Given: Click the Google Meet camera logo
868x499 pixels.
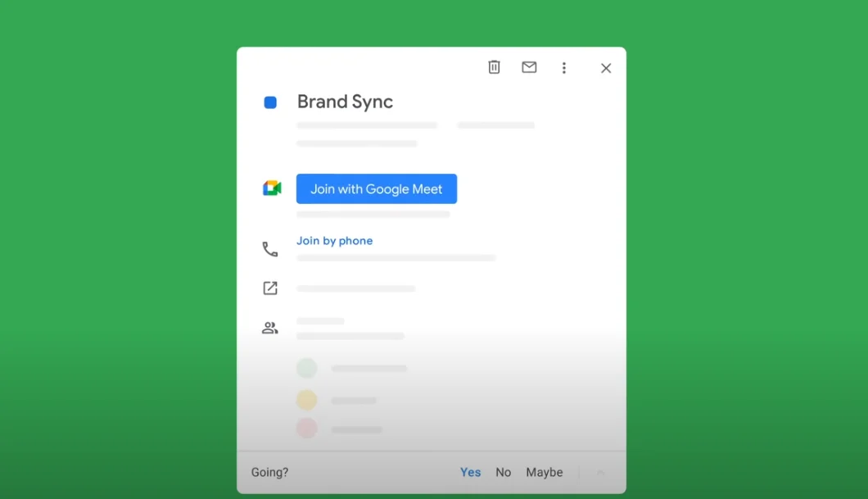Looking at the screenshot, I should 272,188.
